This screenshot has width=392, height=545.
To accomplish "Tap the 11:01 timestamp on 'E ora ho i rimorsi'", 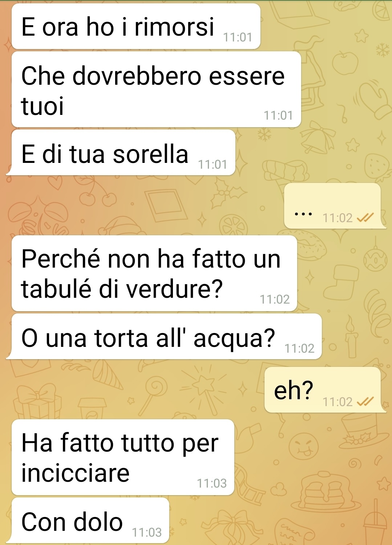I will 238,37.
